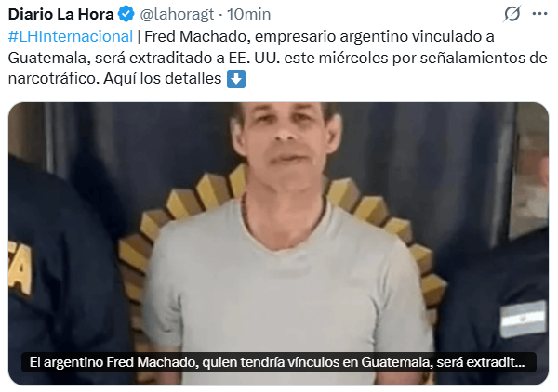Visit the @lahoragt handle
This screenshot has height=392, width=558.
[x=177, y=14]
